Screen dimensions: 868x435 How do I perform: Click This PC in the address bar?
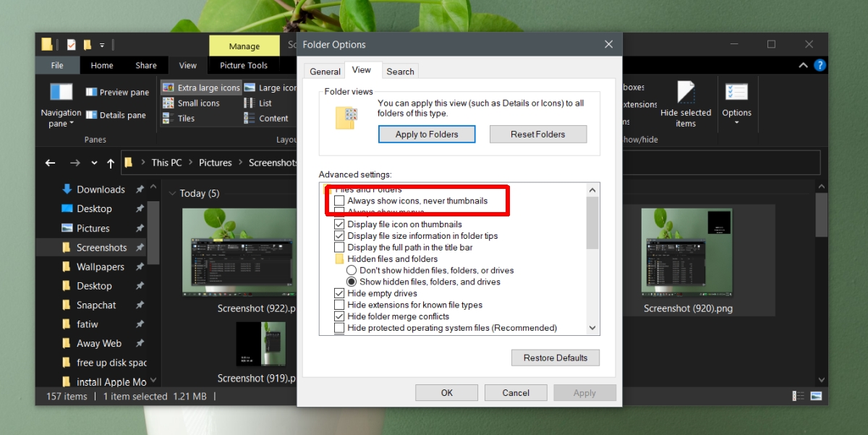166,163
